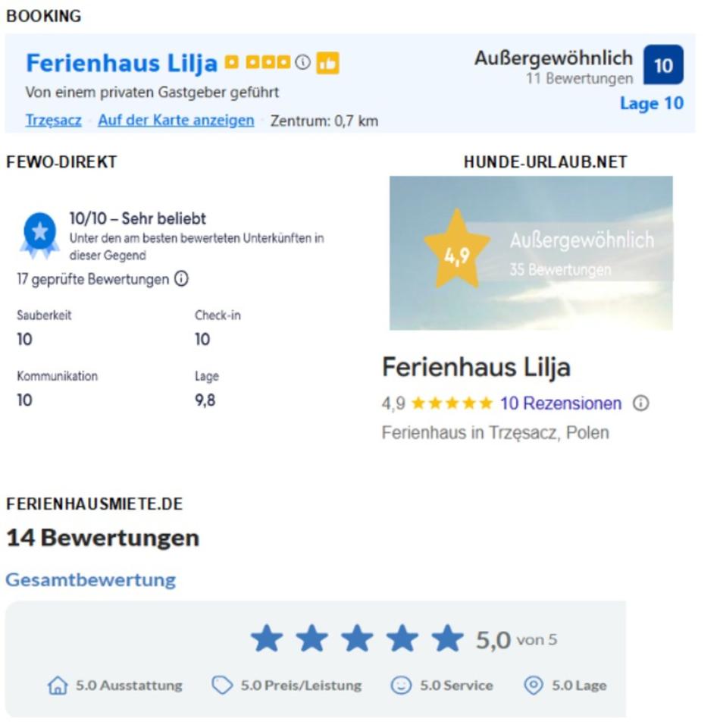Open the Trzęsacz location link
Screen dimensions: 720x728
[53, 121]
